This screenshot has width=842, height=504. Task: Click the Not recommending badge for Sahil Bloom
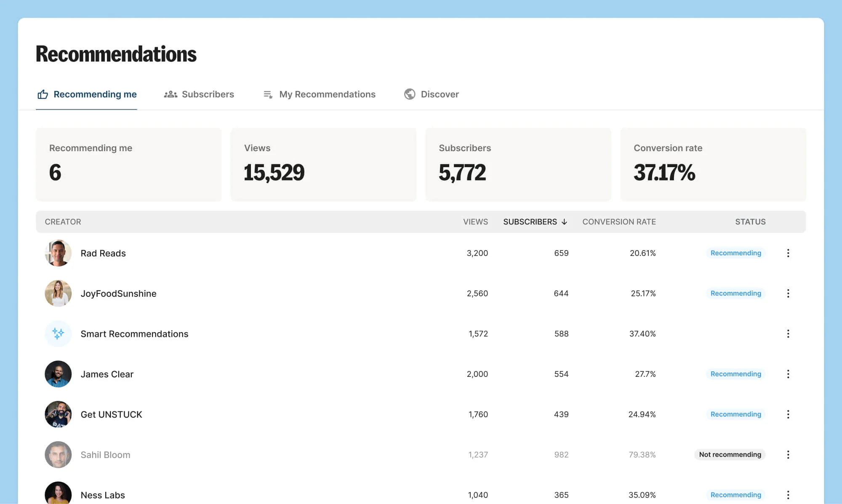(x=730, y=455)
